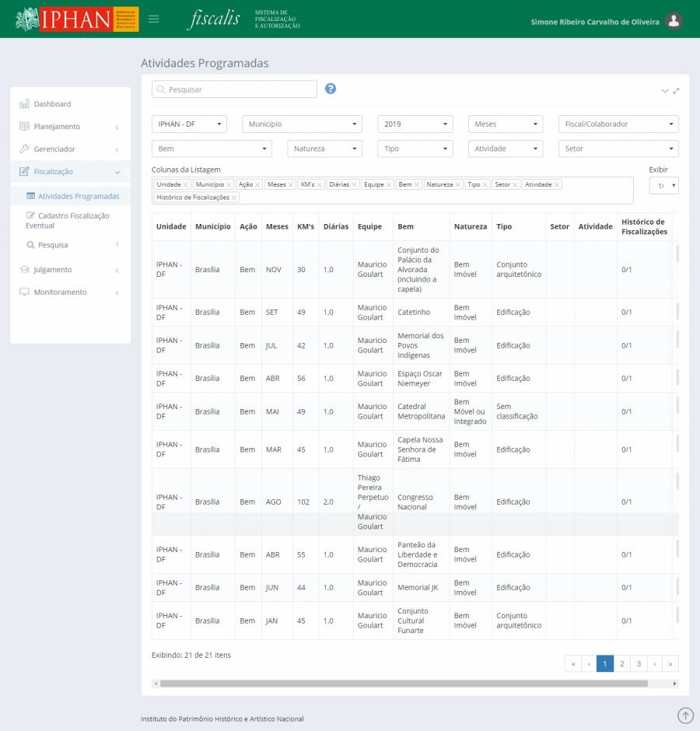Expand the Fiscal/Colaborador dropdown
Viewport: 700px width, 731px height.
(618, 124)
